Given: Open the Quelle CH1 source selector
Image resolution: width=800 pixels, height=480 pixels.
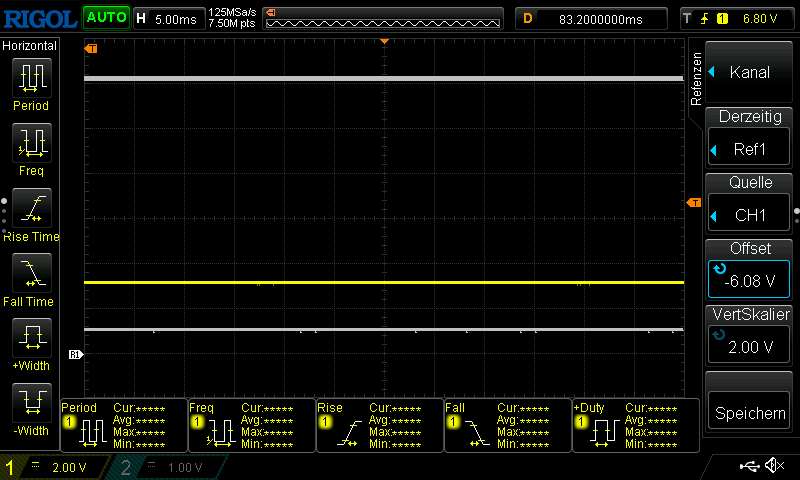Looking at the screenshot, I should tap(750, 204).
